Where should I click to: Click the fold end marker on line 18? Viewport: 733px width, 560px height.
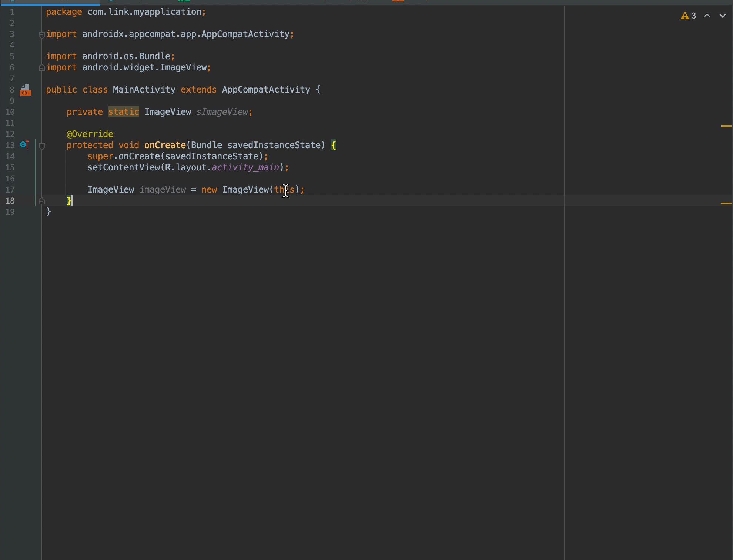(42, 201)
